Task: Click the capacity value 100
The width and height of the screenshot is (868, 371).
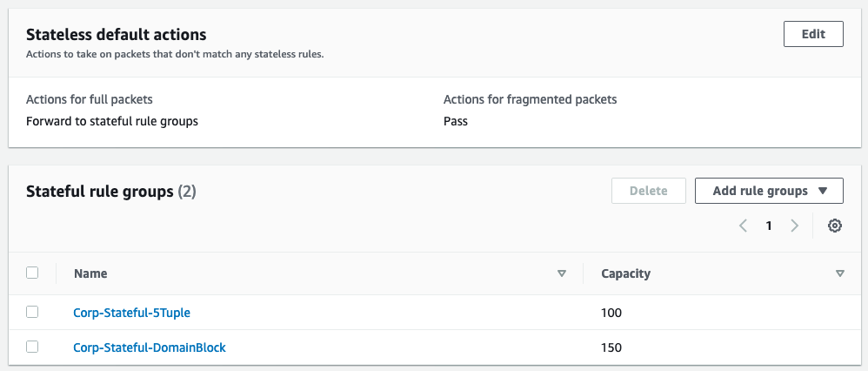Action: [611, 313]
